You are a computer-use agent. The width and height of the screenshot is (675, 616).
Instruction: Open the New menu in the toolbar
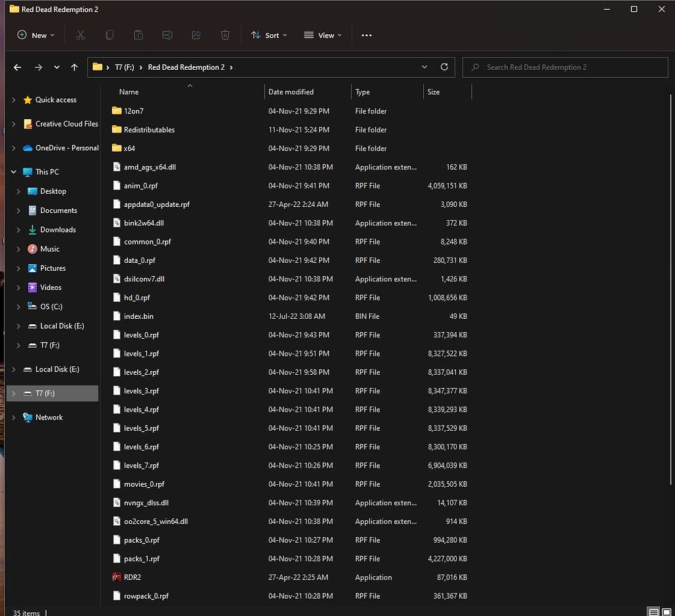36,35
